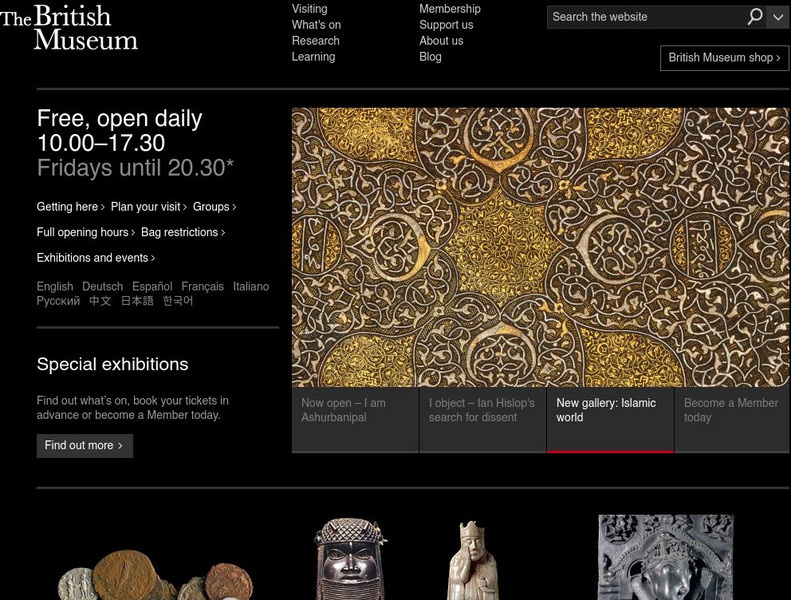This screenshot has height=600, width=791.
Task: Open the About us link
Action: pos(441,41)
